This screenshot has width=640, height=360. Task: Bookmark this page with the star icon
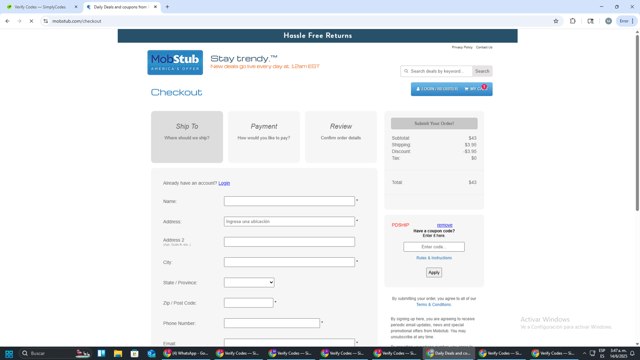556,21
